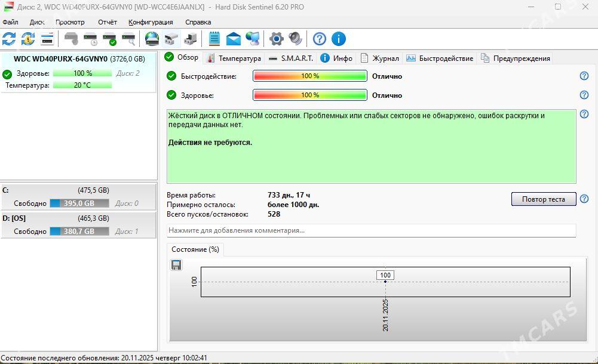598x364 pixels.
Task: Click the globe with disk toolbar icon
Action: 152,39
